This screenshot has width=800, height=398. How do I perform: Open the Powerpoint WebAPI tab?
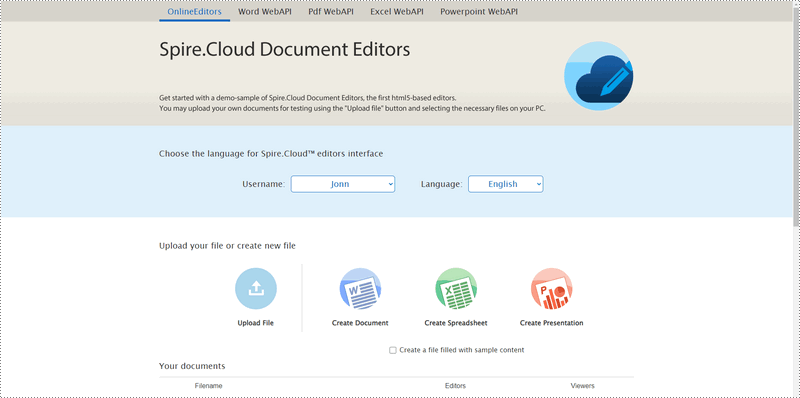pos(479,11)
